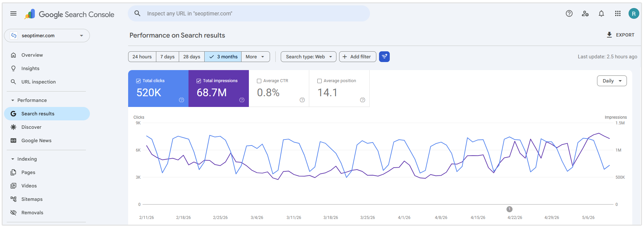Open help tooltip on Total clicks card
This screenshot has height=228, width=644.
coord(181,100)
